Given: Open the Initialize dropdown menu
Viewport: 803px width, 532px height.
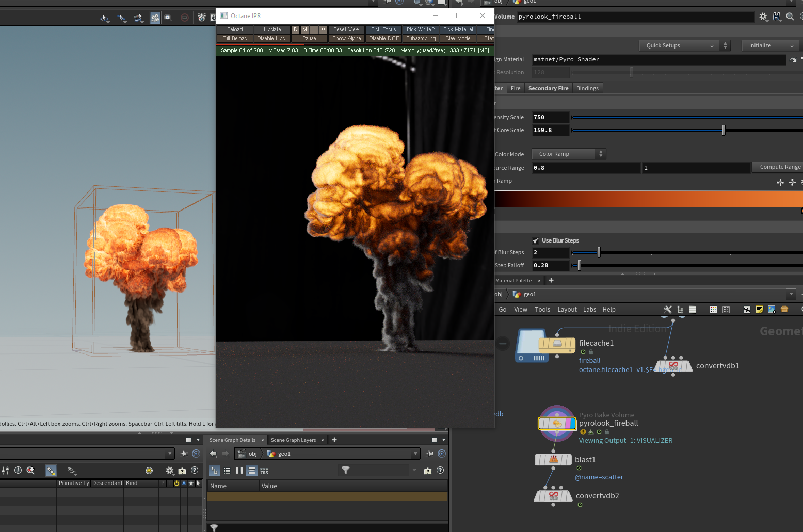Looking at the screenshot, I should [x=770, y=46].
